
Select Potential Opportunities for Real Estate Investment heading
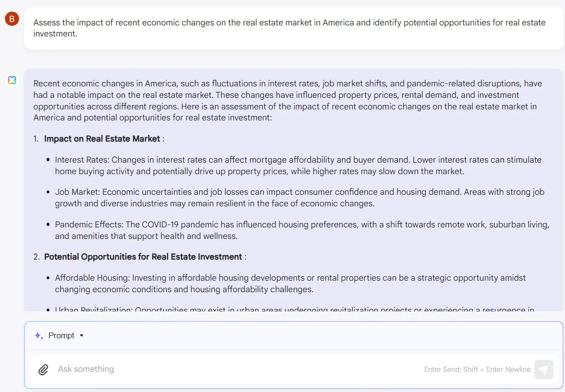[x=143, y=257]
